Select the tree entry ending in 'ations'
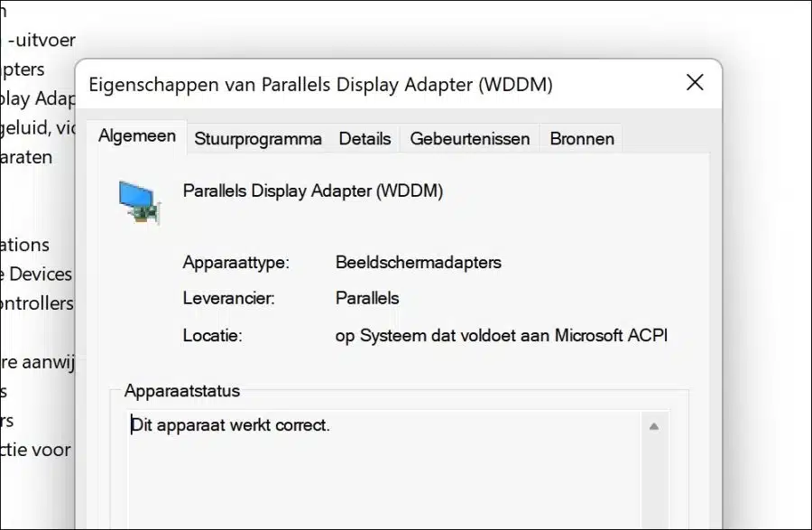812x530 pixels. click(25, 245)
